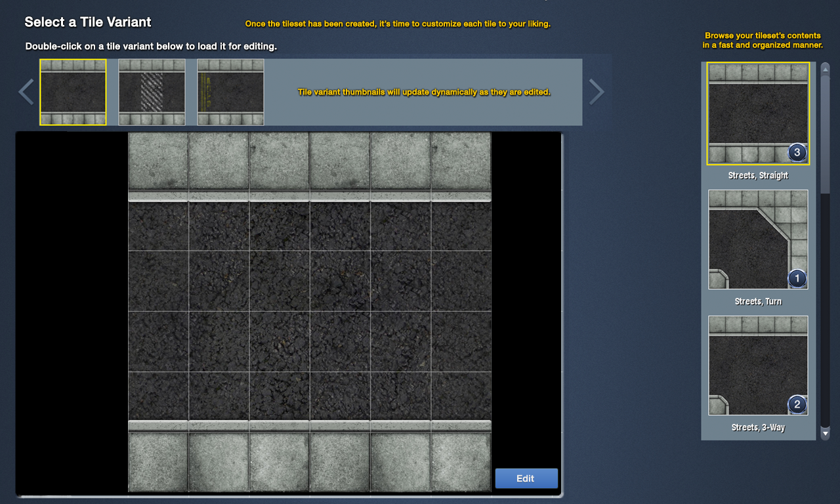Image resolution: width=840 pixels, height=504 pixels.
Task: Click the variant count badge showing 2
Action: tap(797, 404)
